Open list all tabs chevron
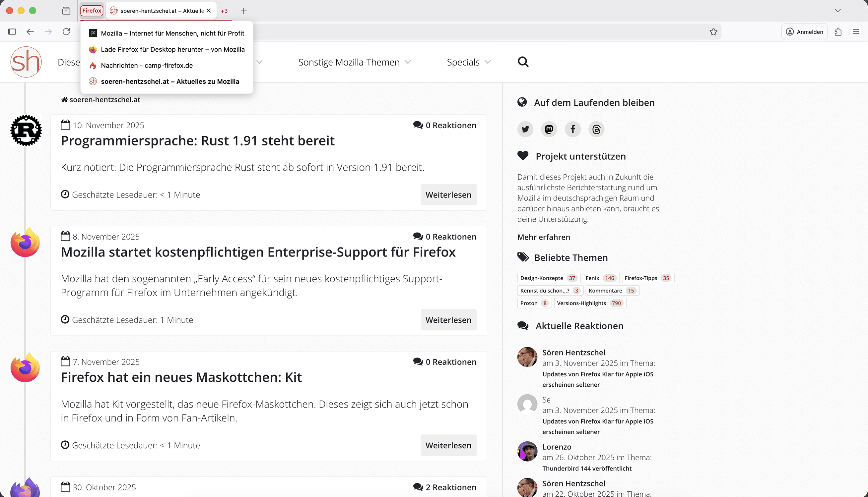Screen dimensions: 868x497 pos(837,11)
